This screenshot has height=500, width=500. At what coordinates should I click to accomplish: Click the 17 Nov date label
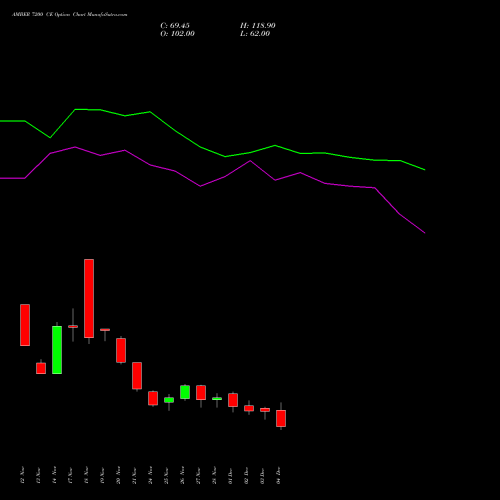70,475
